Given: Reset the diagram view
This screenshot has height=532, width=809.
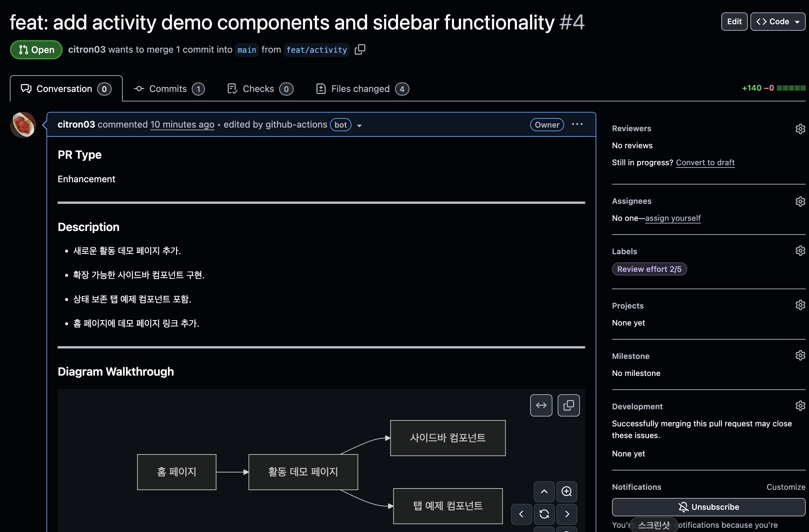Looking at the screenshot, I should 544,514.
